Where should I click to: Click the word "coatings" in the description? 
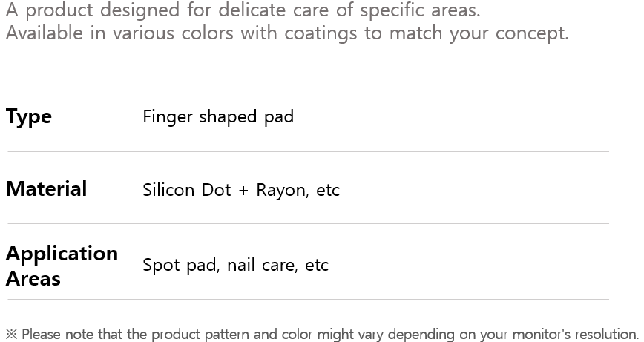354,33
